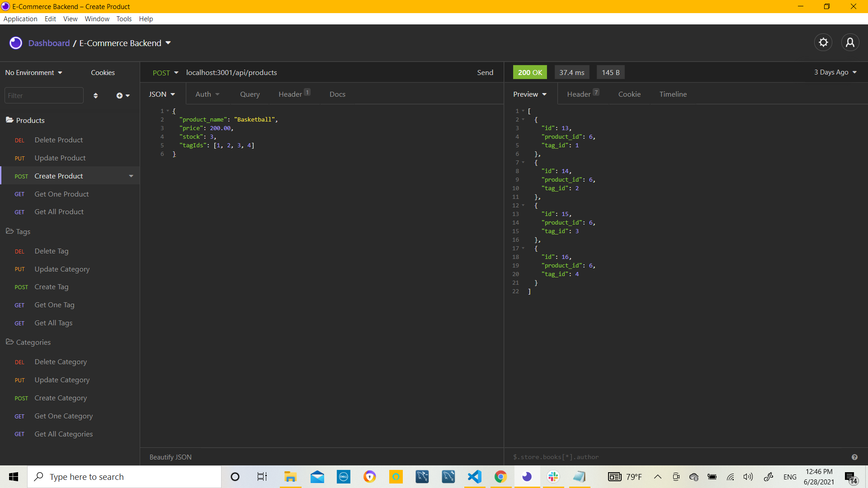Click the Tags folder icon
868x488 pixels.
point(9,231)
